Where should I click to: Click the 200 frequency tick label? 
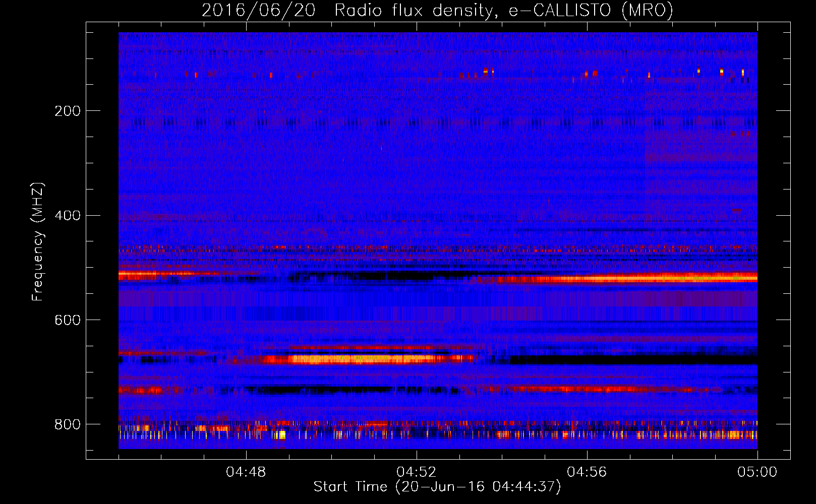67,111
